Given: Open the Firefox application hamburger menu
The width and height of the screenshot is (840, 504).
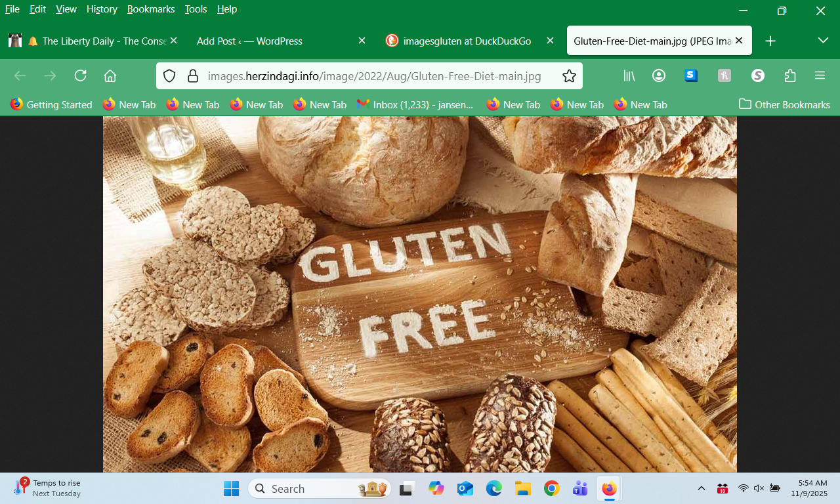Looking at the screenshot, I should pyautogui.click(x=820, y=76).
